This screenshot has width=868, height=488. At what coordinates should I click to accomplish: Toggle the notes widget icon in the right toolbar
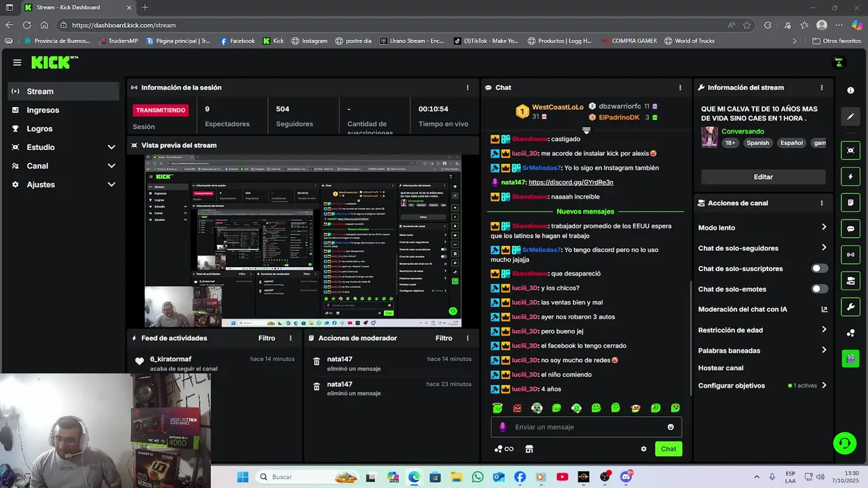click(850, 203)
